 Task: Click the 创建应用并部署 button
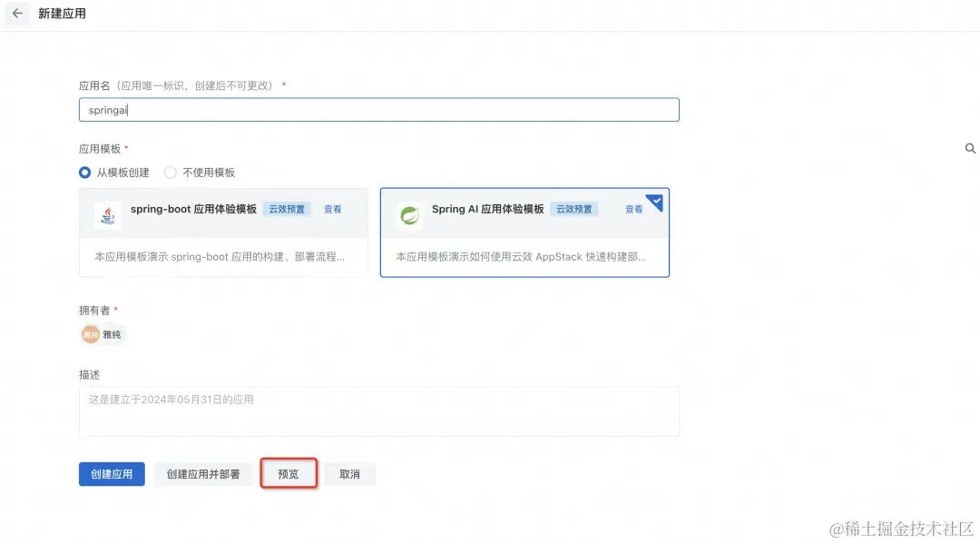(203, 473)
